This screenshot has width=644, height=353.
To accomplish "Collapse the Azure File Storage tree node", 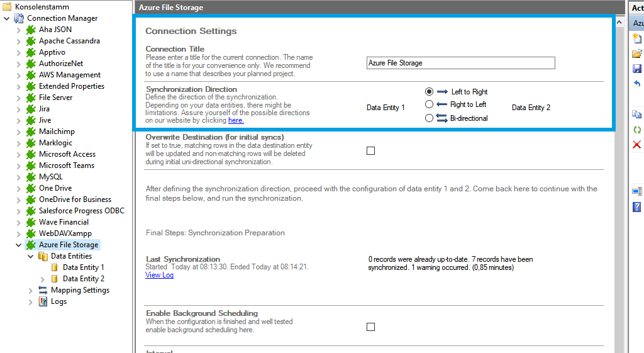I will coord(18,245).
